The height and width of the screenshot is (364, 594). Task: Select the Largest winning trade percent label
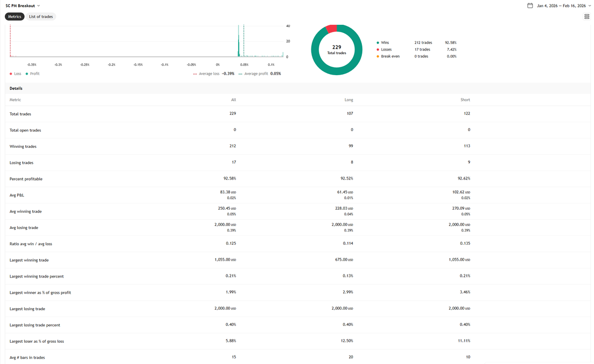coord(37,276)
